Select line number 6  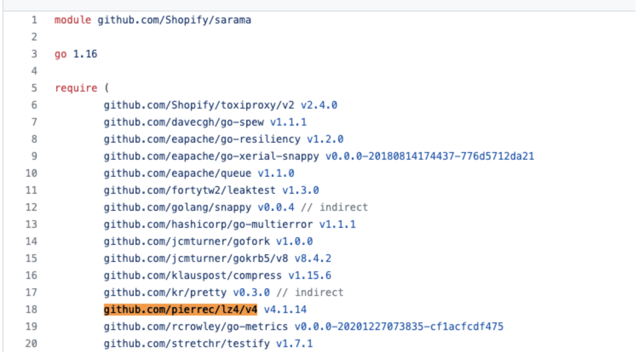pyautogui.click(x=34, y=105)
